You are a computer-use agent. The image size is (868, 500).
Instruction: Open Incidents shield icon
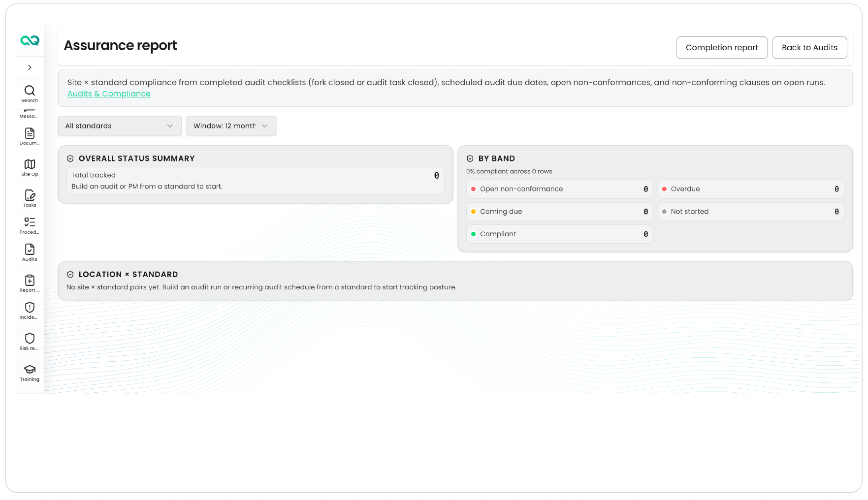(30, 311)
